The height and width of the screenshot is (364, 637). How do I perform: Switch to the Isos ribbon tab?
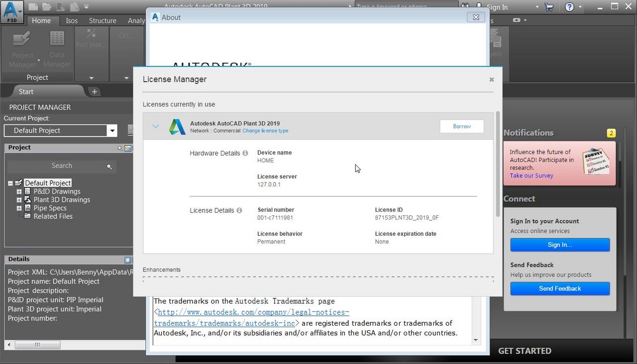tap(72, 20)
